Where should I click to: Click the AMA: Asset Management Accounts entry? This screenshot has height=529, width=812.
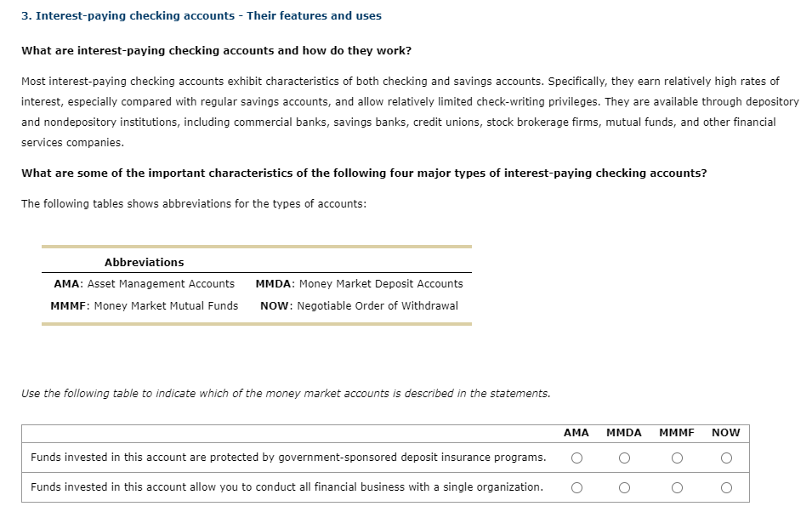[x=144, y=283]
